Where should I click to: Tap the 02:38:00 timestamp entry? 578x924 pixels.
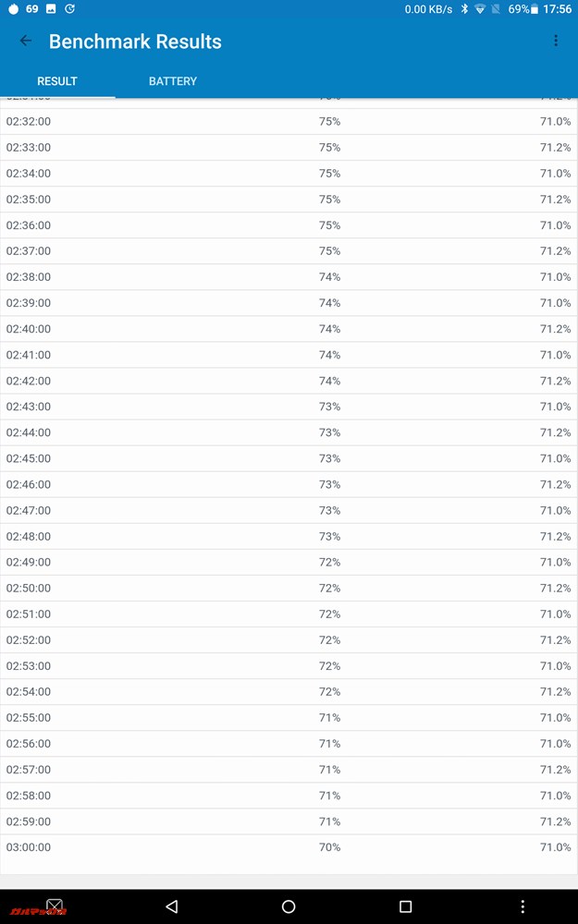coord(29,277)
